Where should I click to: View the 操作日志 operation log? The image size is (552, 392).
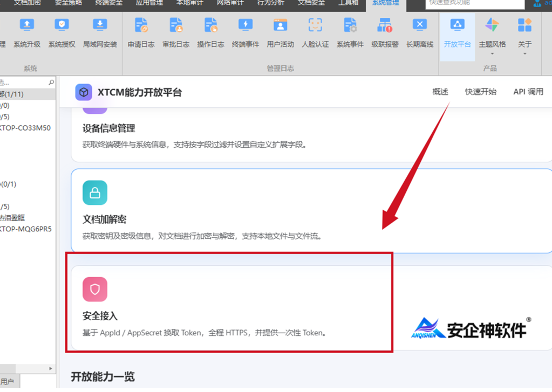210,33
